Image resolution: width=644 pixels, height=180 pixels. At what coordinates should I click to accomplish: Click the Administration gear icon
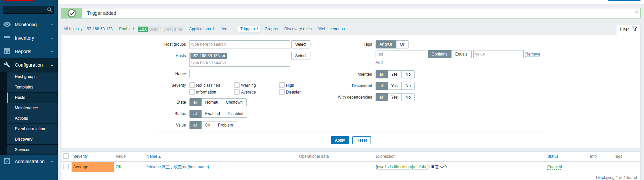(x=7, y=161)
